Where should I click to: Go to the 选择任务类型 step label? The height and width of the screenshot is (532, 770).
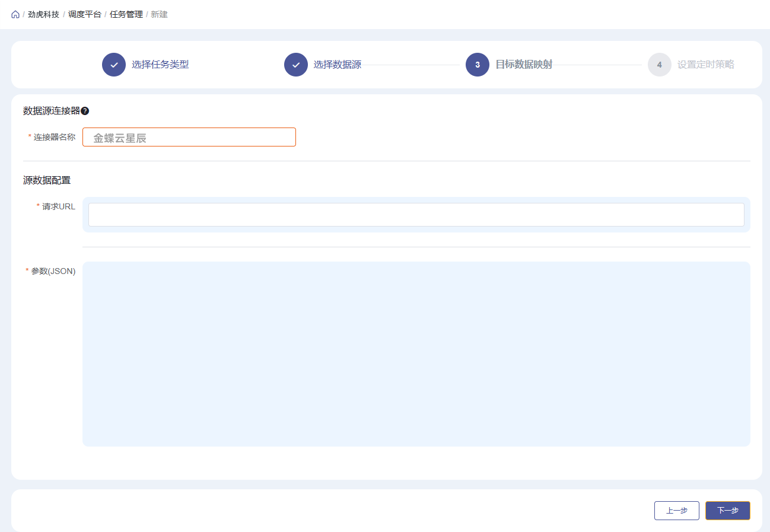coord(160,65)
